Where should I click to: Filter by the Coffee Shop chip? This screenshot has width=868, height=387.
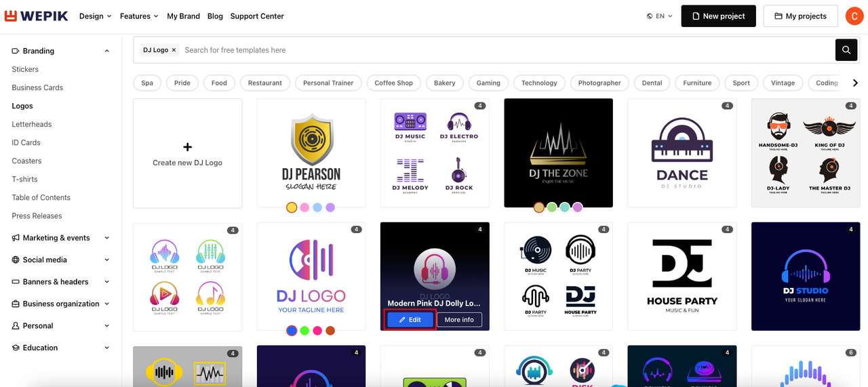click(394, 83)
